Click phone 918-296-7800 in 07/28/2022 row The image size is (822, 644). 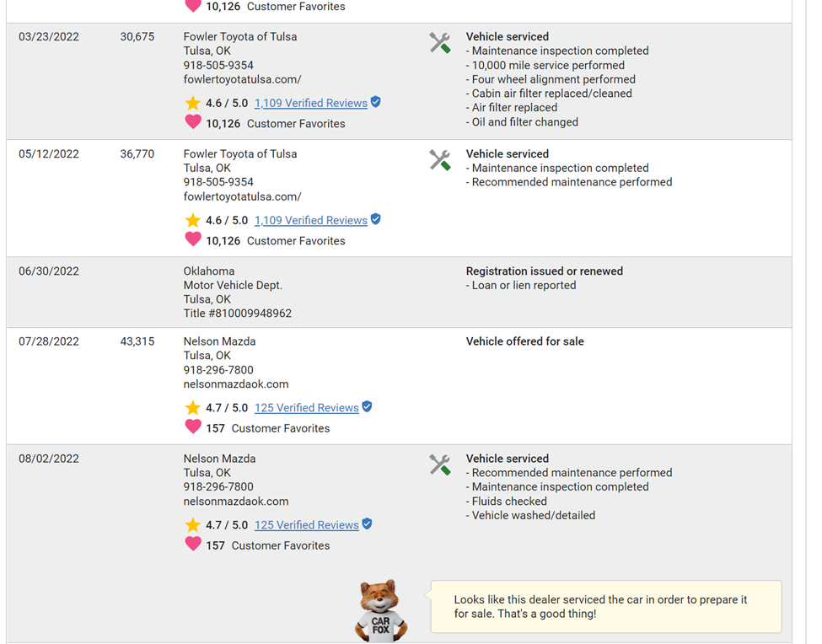coord(218,370)
